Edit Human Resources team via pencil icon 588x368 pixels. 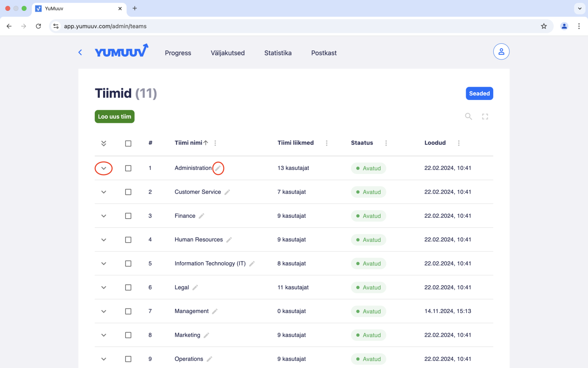tap(229, 240)
